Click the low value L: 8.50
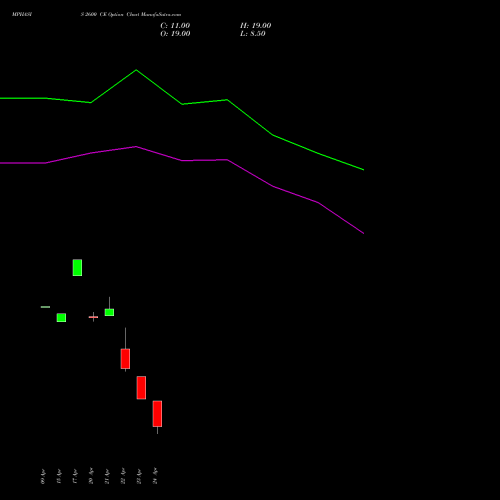500x500 pixels. 253,34
